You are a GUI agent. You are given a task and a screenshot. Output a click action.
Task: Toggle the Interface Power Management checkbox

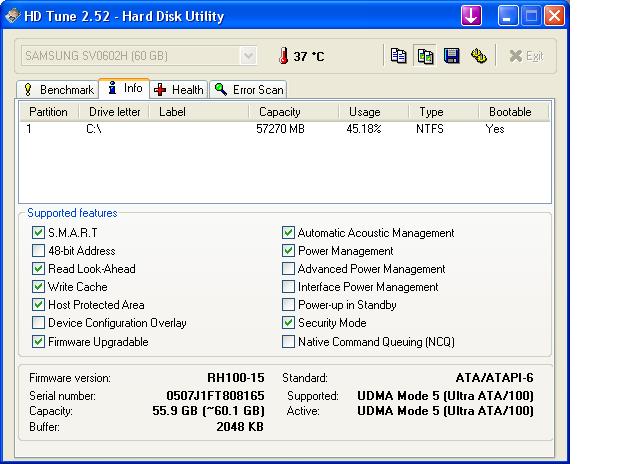click(288, 287)
